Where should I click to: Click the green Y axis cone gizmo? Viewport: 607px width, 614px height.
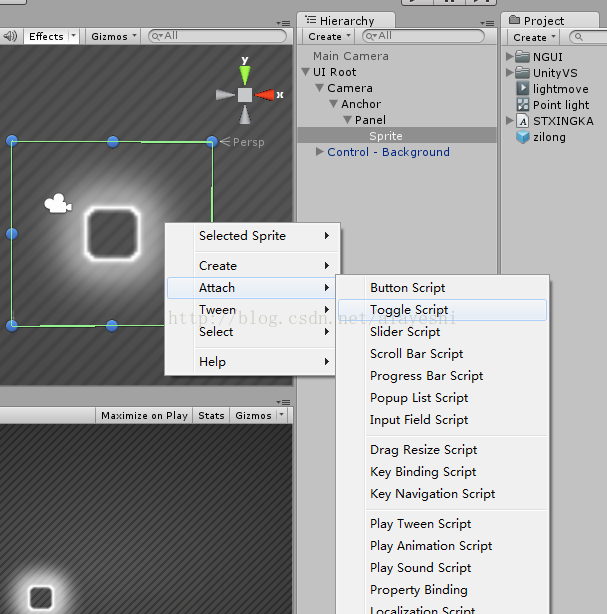245,75
